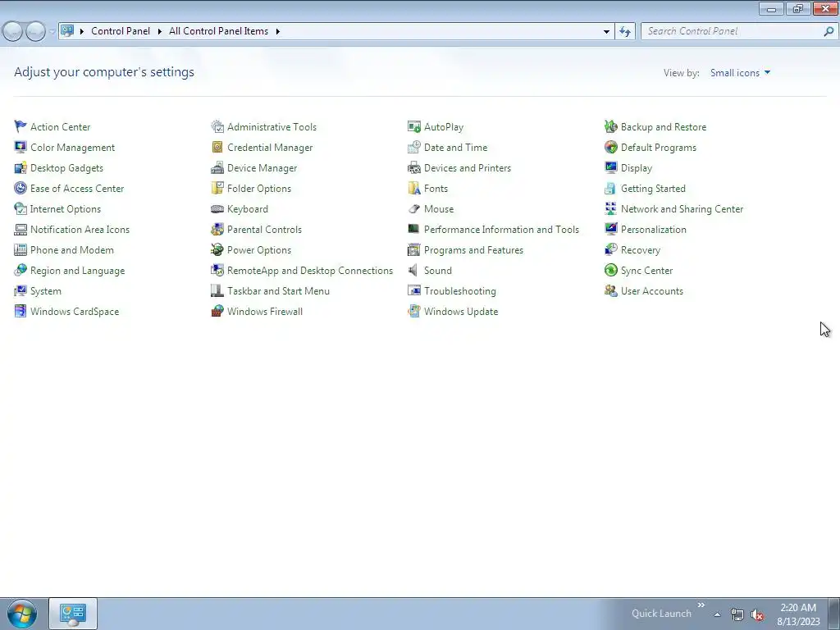Open Performance Information and Tools link
The height and width of the screenshot is (630, 840).
[501, 230]
